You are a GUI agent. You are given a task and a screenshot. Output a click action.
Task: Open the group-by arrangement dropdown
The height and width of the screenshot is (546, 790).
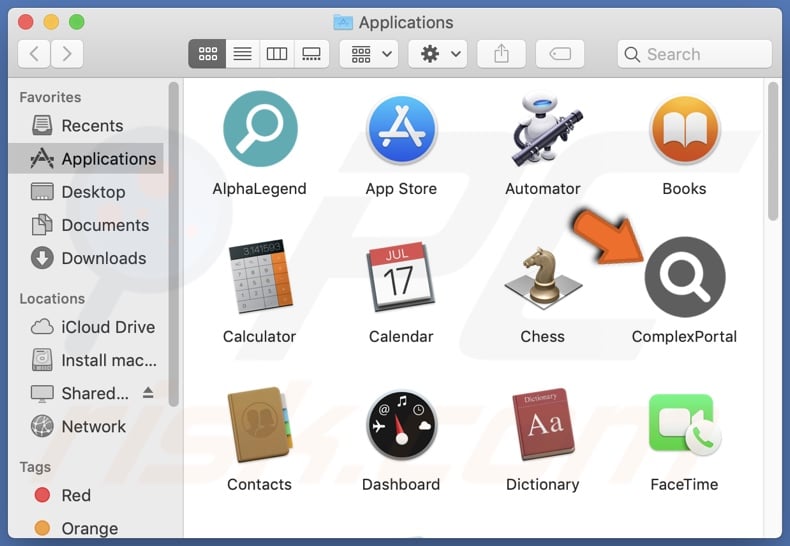pos(369,54)
